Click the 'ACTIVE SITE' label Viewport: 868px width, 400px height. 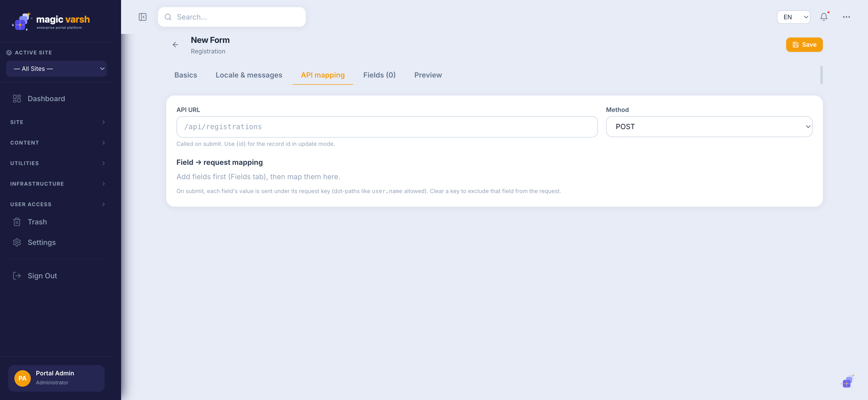click(x=33, y=53)
